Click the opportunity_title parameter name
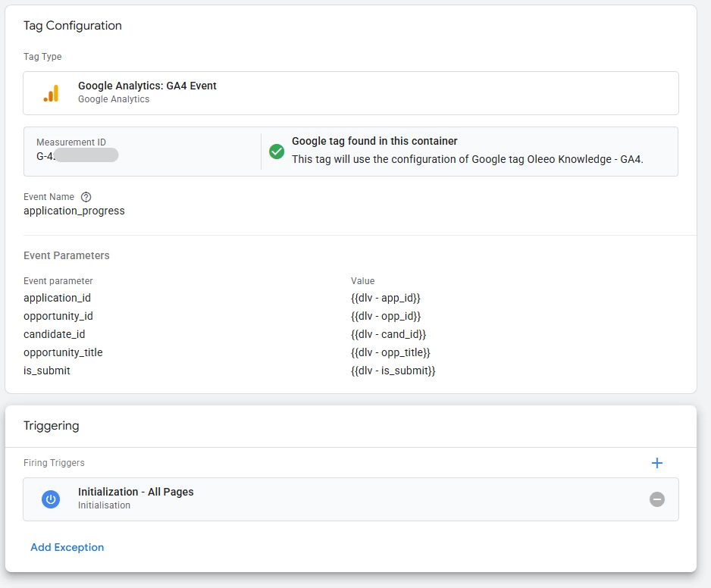Image resolution: width=711 pixels, height=588 pixels. [63, 353]
